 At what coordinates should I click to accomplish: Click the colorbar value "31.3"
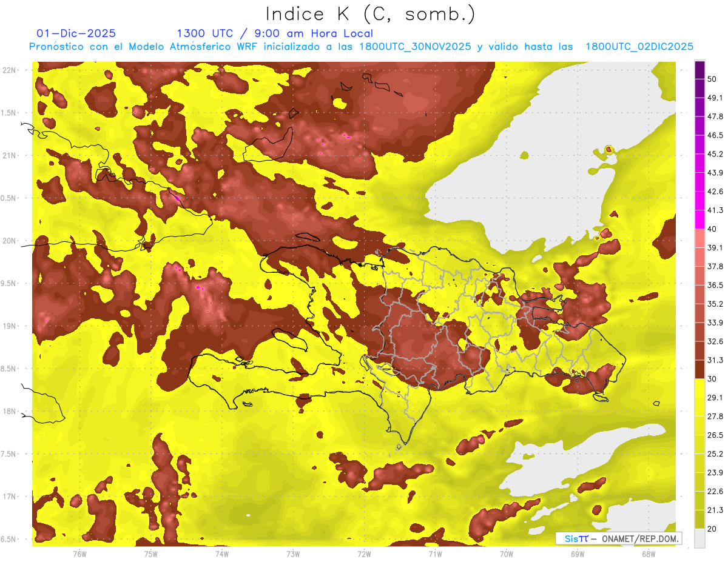(716, 360)
